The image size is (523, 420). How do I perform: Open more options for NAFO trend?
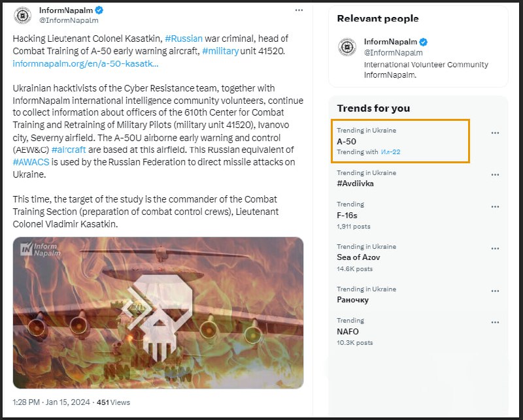point(495,323)
